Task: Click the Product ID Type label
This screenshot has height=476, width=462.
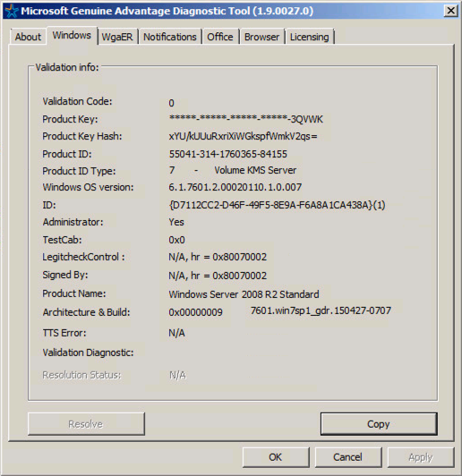Action: (79, 171)
